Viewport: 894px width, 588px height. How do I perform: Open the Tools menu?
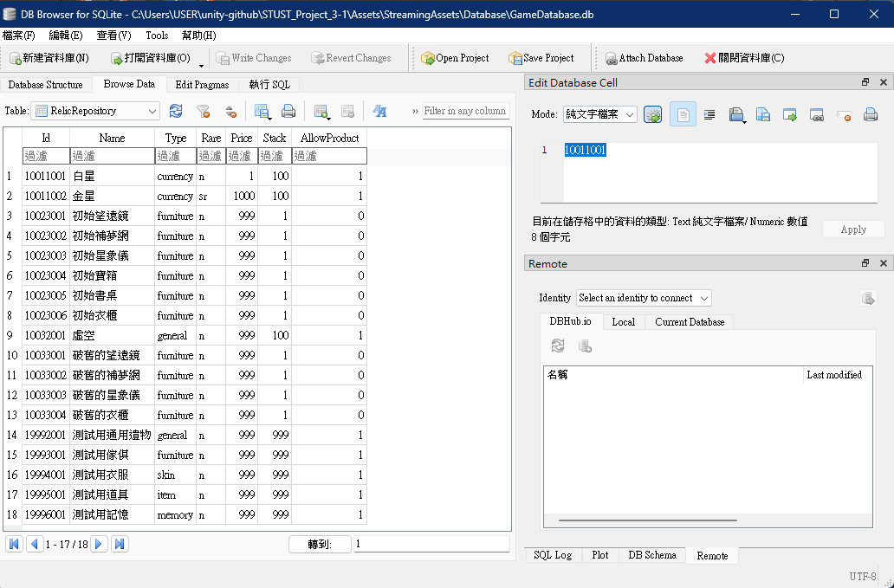tap(157, 36)
